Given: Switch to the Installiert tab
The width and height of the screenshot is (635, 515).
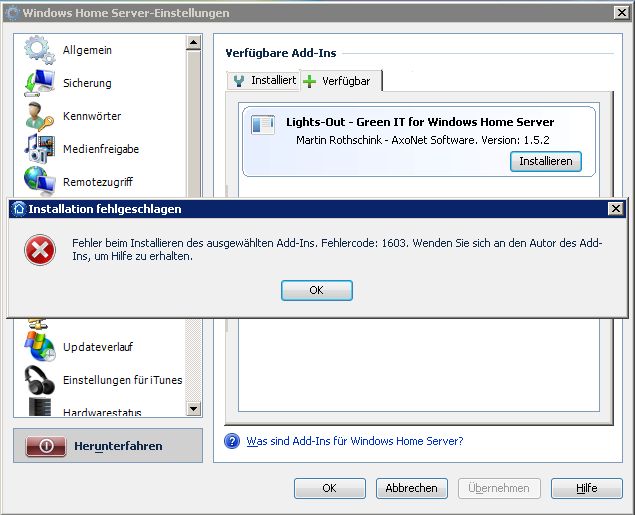Looking at the screenshot, I should (x=263, y=81).
